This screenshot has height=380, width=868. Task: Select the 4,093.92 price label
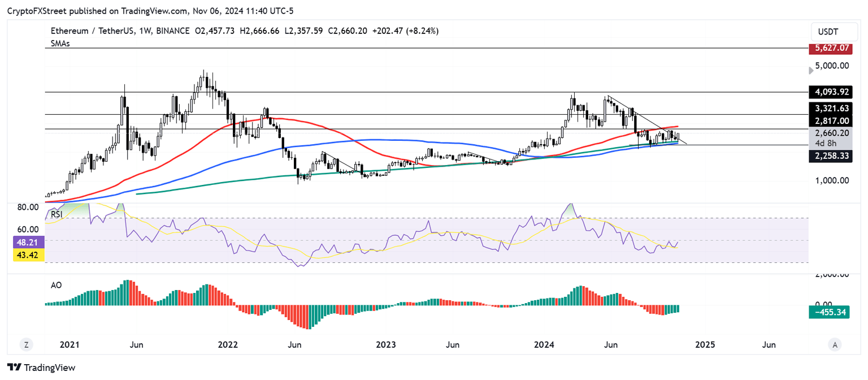coord(830,92)
